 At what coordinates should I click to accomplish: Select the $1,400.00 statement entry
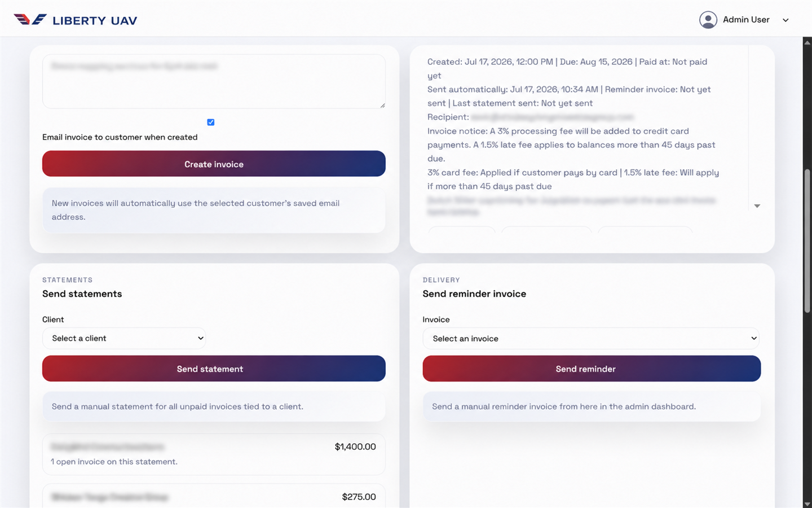pyautogui.click(x=214, y=454)
